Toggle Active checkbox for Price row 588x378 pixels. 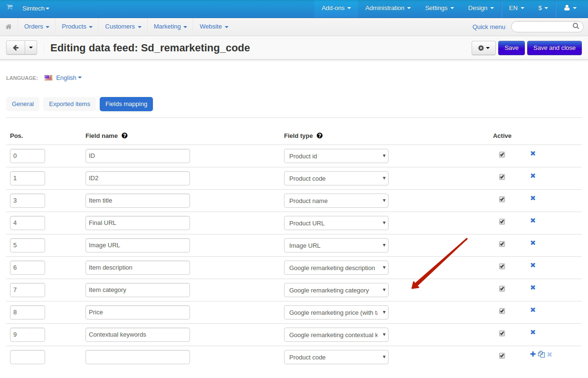tap(502, 311)
